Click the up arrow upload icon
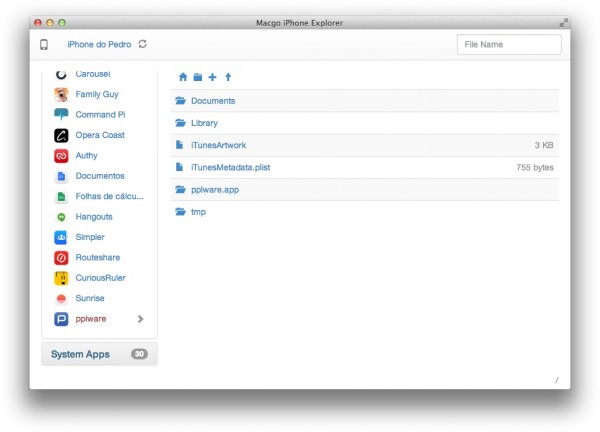600x432 pixels. 228,77
